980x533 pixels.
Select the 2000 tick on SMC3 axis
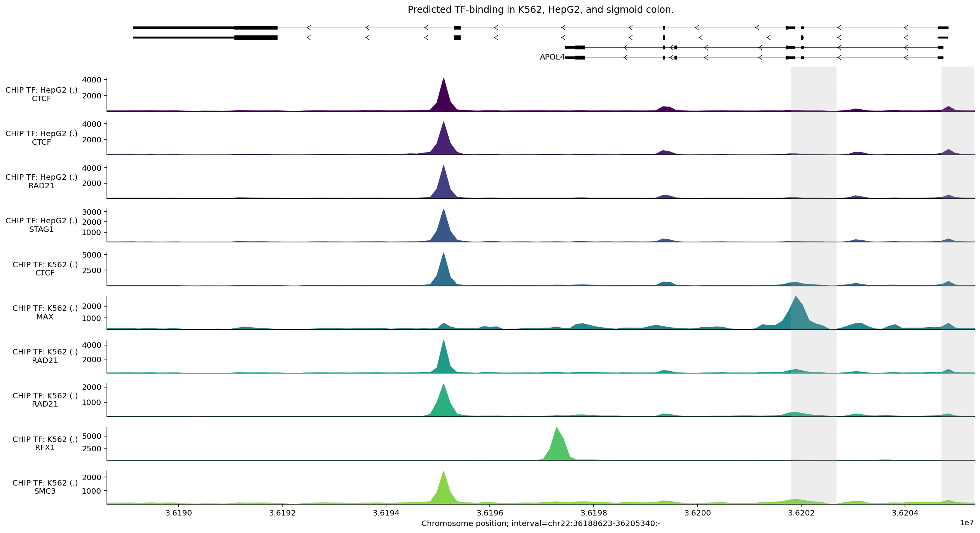coord(91,477)
